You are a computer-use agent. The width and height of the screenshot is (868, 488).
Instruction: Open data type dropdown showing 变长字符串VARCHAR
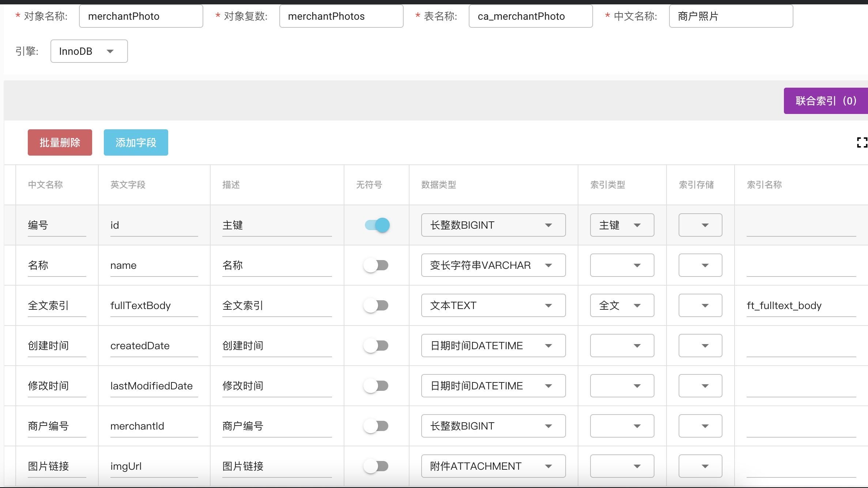493,265
